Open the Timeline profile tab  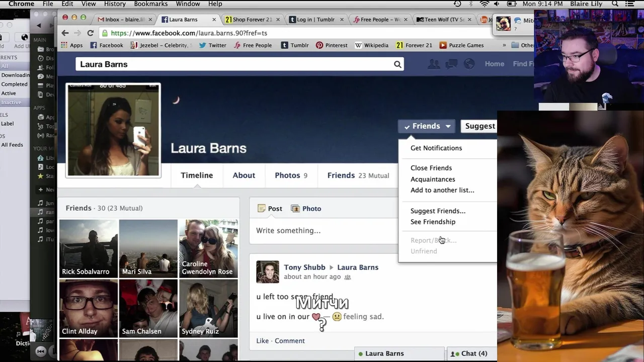point(197,175)
